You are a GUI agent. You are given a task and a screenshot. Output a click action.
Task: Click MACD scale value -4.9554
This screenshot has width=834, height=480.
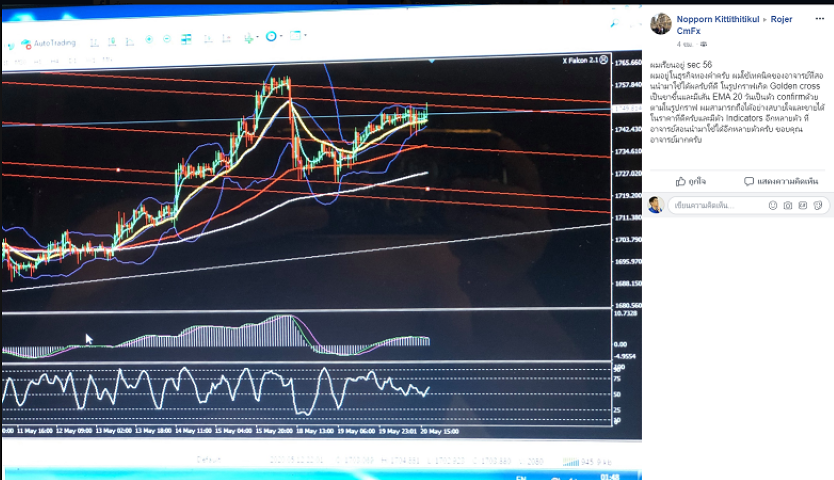point(624,356)
